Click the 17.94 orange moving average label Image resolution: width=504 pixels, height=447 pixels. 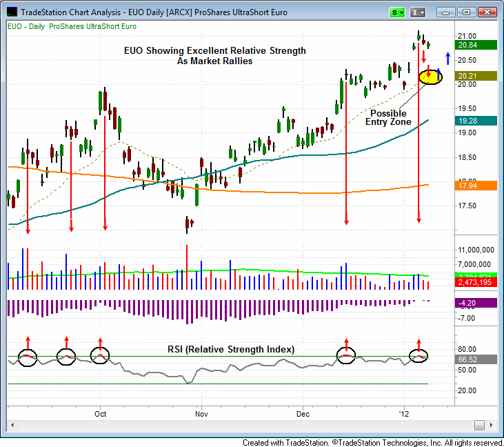[476, 186]
